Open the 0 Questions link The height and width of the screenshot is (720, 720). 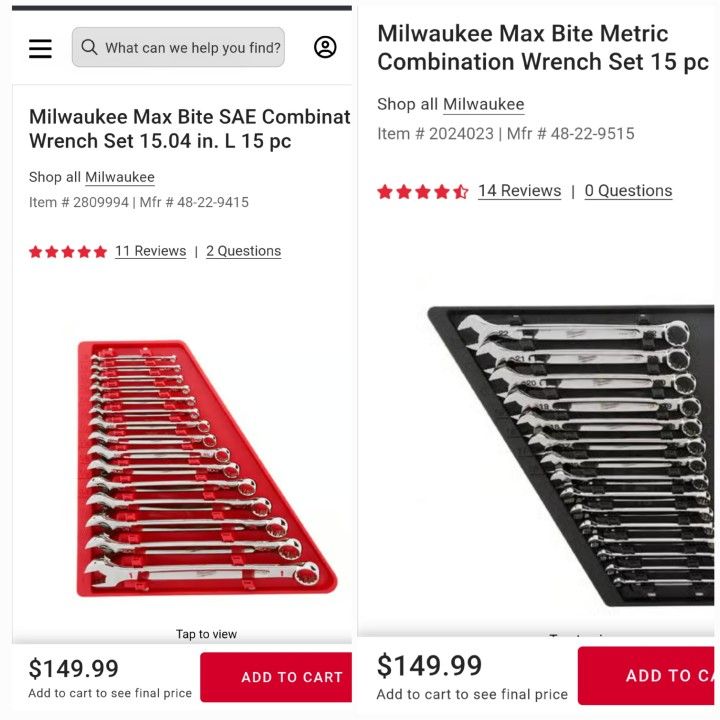pos(628,191)
